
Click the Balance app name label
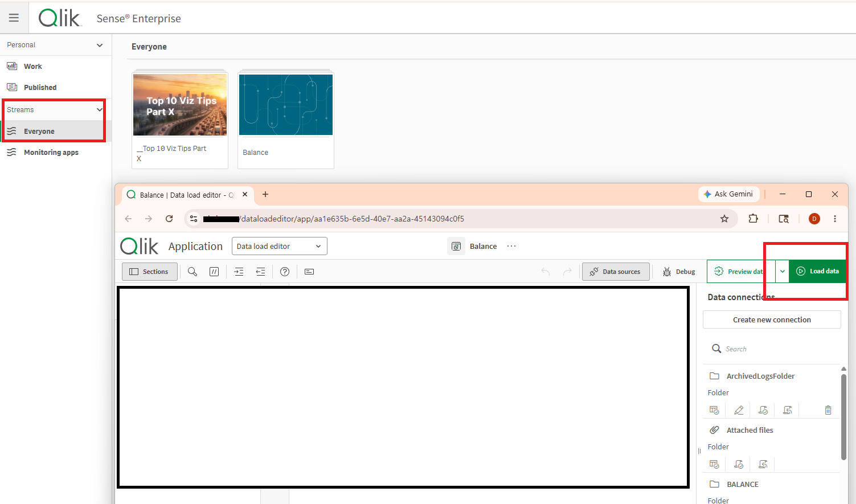pyautogui.click(x=255, y=152)
